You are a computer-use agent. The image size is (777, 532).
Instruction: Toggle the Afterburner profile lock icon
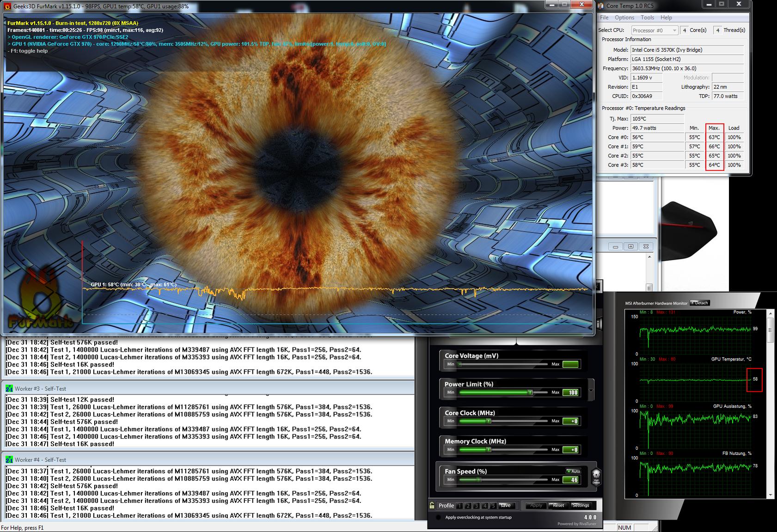pos(432,505)
